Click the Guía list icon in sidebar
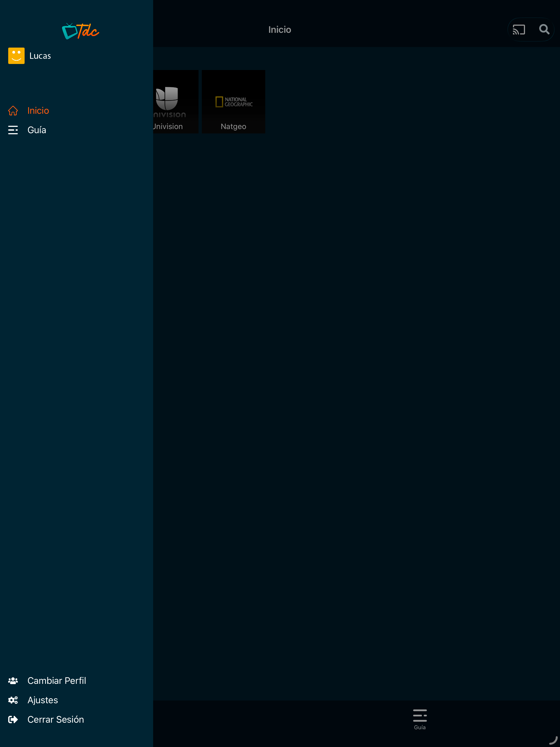The height and width of the screenshot is (747, 560). coord(13,130)
